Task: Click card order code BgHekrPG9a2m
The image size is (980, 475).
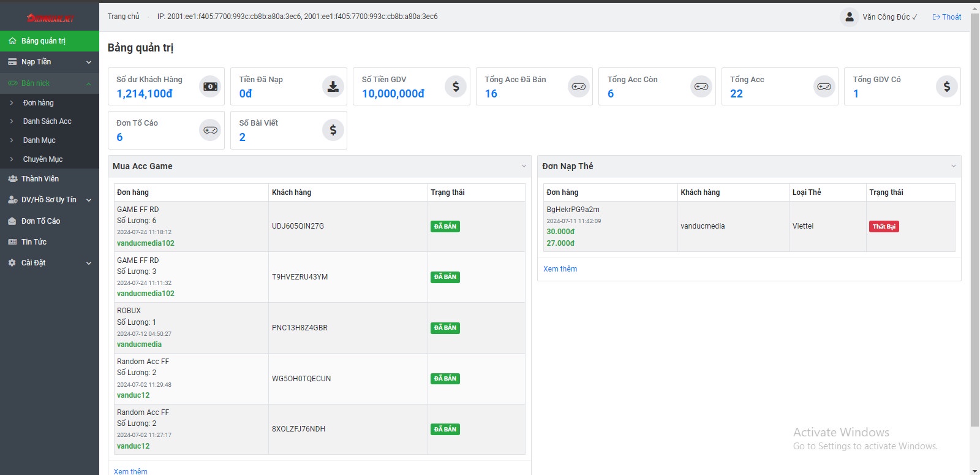Action: point(573,210)
